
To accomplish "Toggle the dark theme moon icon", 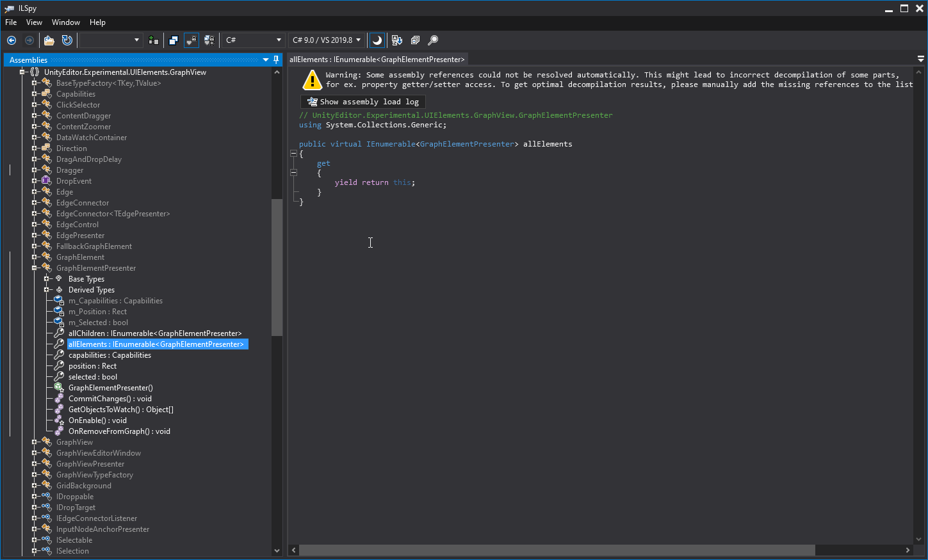I will coord(377,40).
